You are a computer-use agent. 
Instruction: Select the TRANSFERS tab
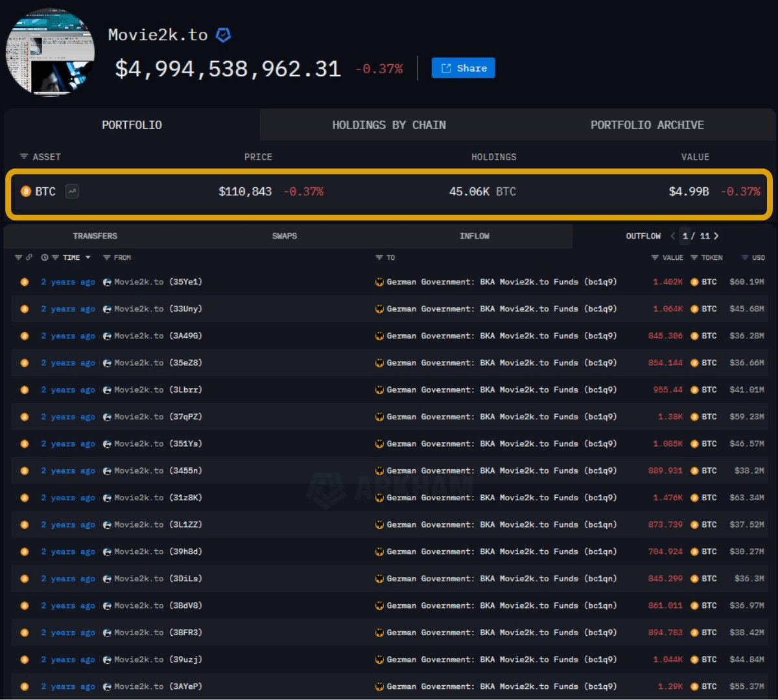coord(95,236)
